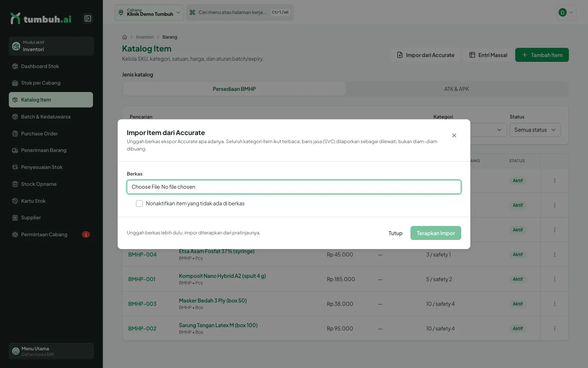Collapse the sidebar panel icon
This screenshot has height=368, width=588.
[x=88, y=18]
